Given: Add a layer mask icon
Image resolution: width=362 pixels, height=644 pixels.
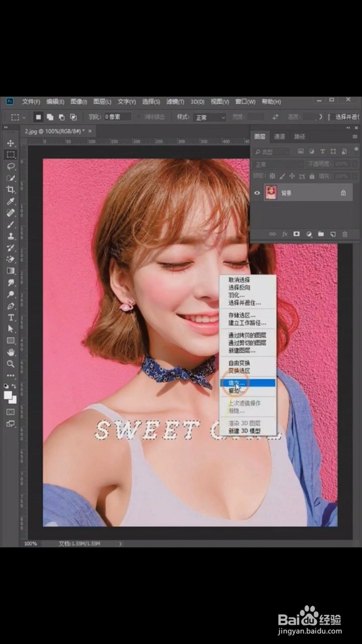Looking at the screenshot, I should 297,234.
